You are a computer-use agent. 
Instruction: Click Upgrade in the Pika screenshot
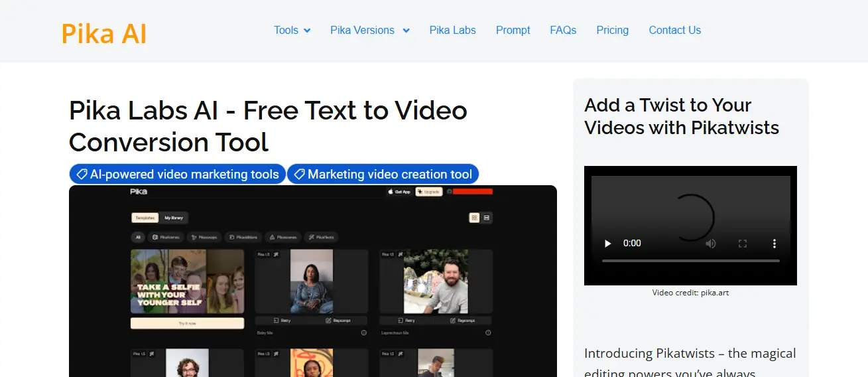pos(429,192)
